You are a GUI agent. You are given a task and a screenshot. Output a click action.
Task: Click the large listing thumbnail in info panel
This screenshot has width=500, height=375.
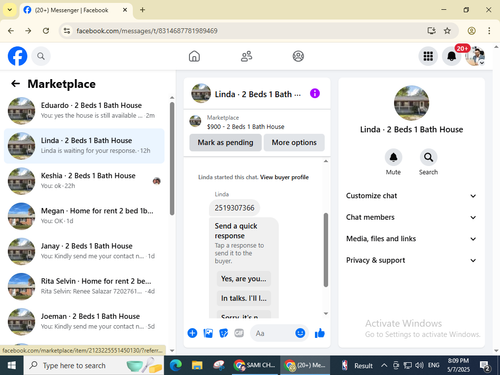(411, 103)
